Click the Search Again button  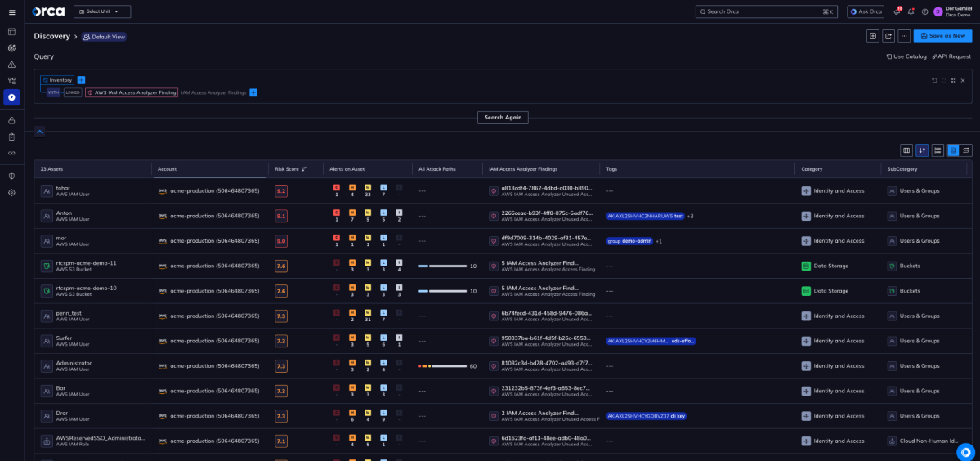[x=503, y=118]
